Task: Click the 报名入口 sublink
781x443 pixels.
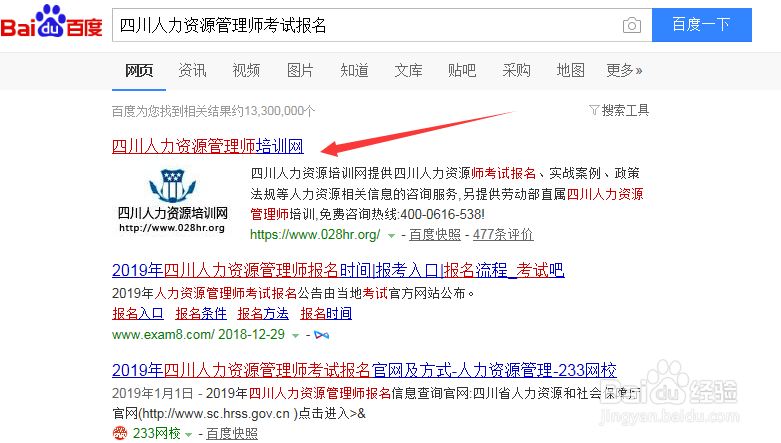Action: (x=138, y=313)
